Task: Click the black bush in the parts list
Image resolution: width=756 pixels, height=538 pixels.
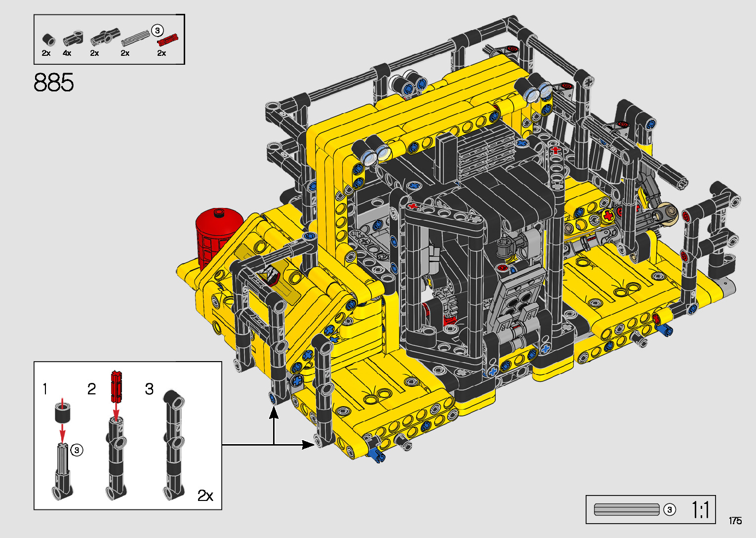Action: 48,40
